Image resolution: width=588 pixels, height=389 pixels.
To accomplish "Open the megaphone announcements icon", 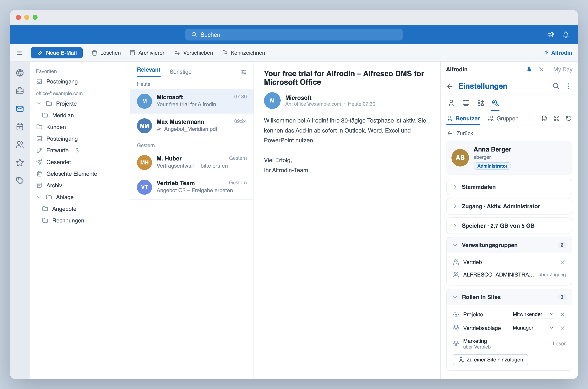I will (551, 34).
